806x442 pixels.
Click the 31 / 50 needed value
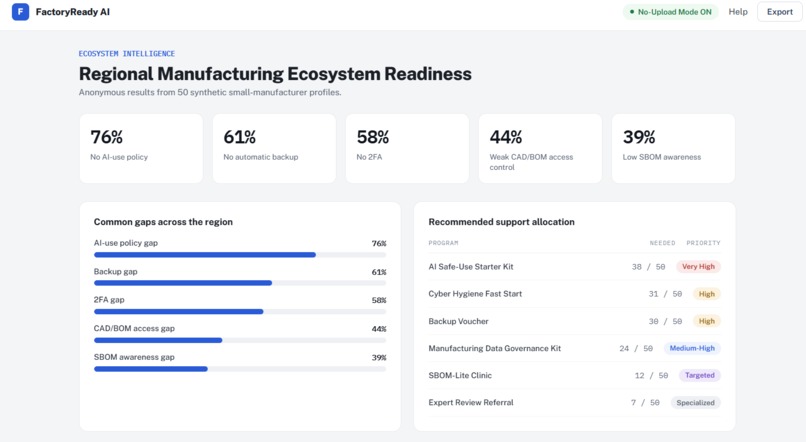(665, 294)
